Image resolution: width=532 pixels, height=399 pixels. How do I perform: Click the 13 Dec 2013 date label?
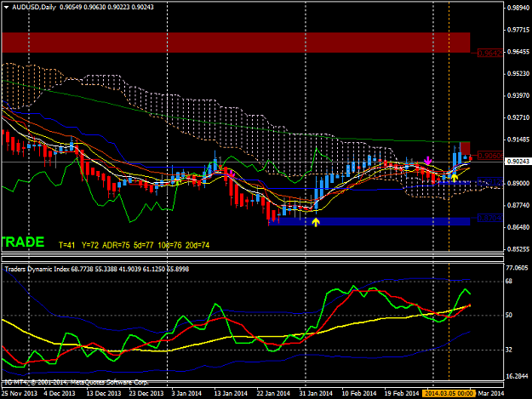click(104, 394)
